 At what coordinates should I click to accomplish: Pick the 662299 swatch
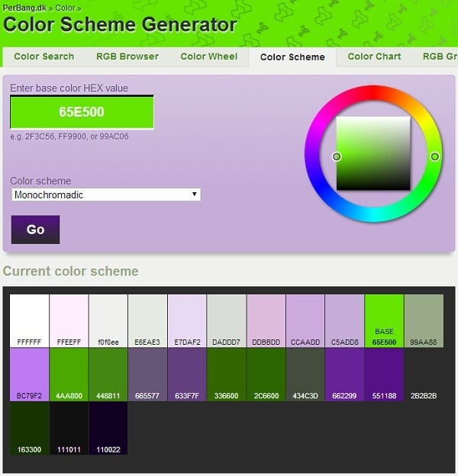(345, 375)
